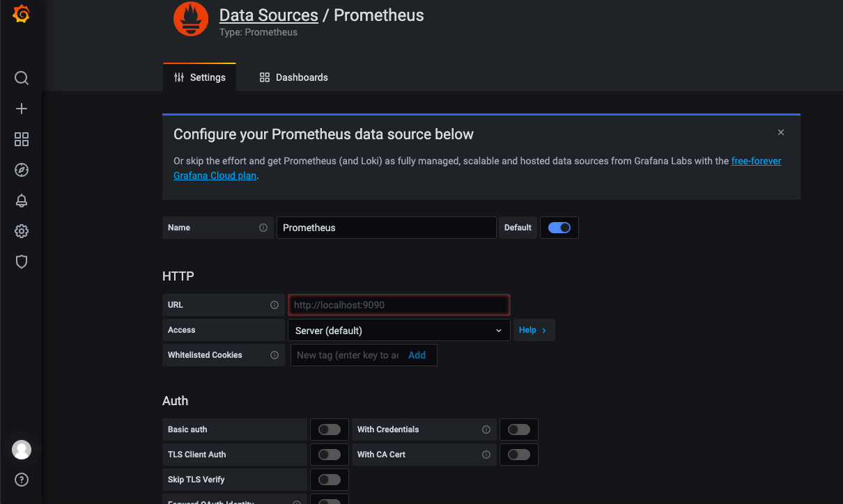The height and width of the screenshot is (504, 843).
Task: Enable the Basic auth toggle
Action: pyautogui.click(x=330, y=430)
